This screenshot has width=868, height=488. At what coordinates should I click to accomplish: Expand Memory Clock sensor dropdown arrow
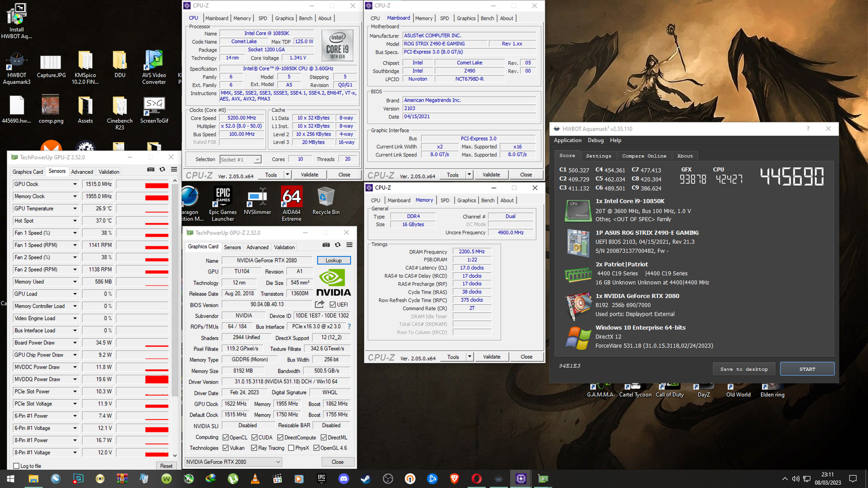click(x=75, y=196)
